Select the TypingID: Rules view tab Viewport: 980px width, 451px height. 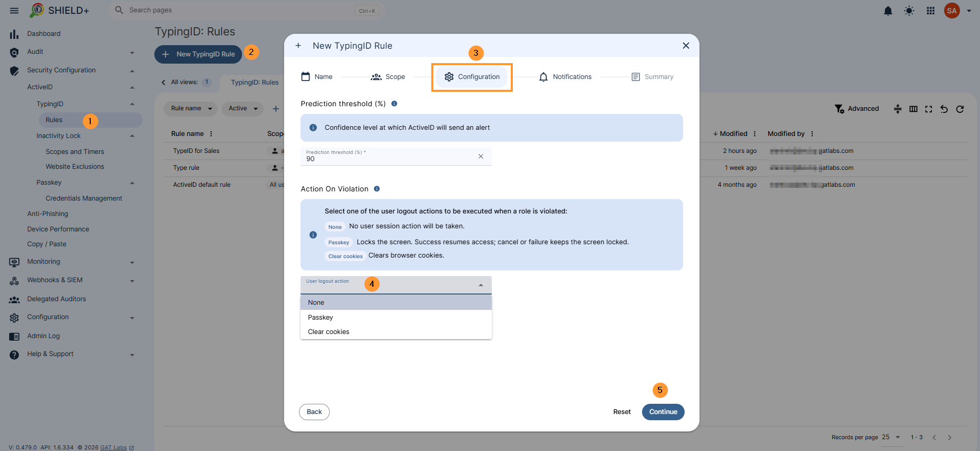[255, 83]
